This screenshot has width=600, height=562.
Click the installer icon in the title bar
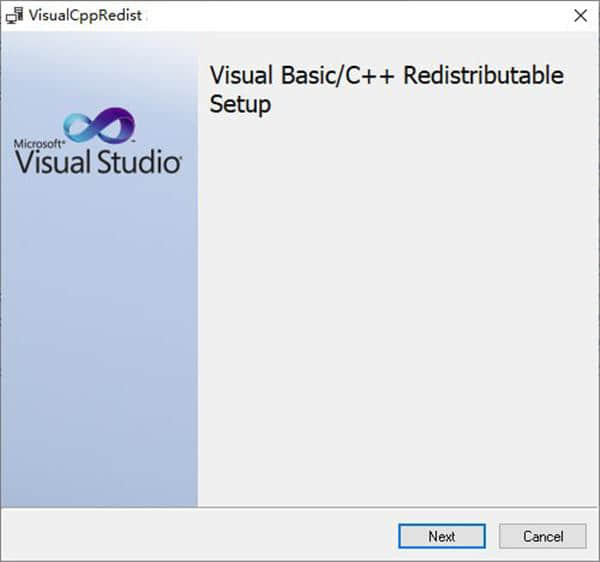coord(15,15)
